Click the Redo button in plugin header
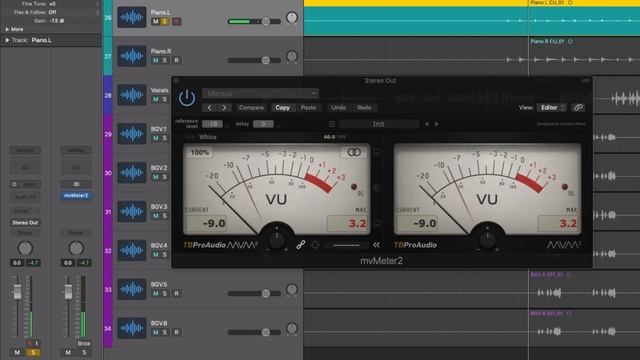Image resolution: width=640 pixels, height=360 pixels. 364,108
